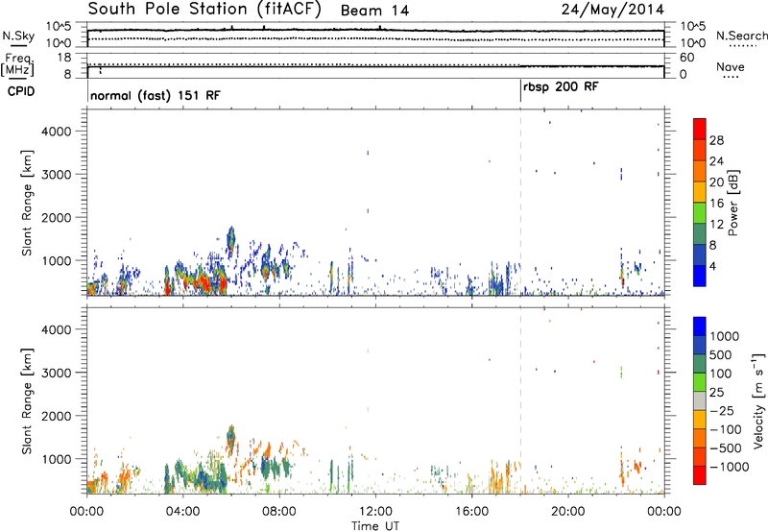Click the '1000' tick on Velocity colorbar
The width and height of the screenshot is (768, 532).
click(725, 336)
